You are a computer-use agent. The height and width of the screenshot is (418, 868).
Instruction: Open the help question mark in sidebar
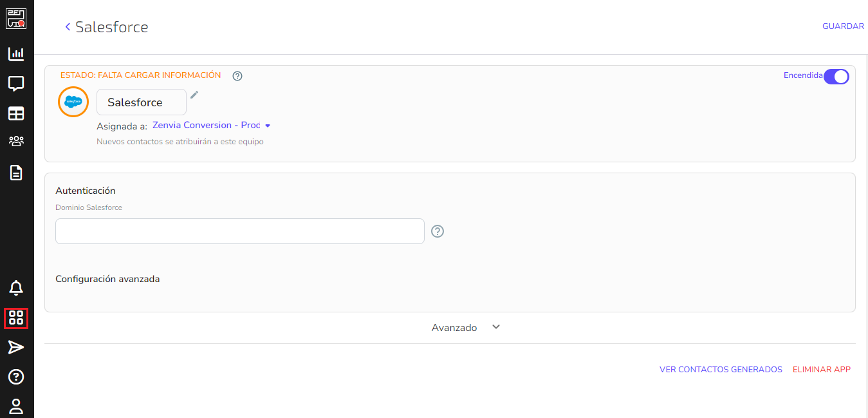[16, 377]
